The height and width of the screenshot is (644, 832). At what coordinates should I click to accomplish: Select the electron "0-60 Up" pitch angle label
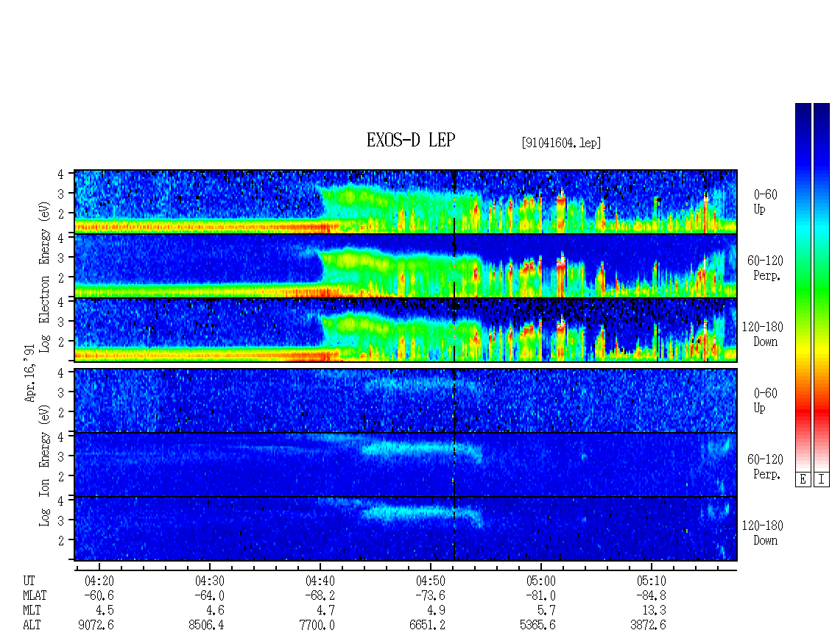765,202
